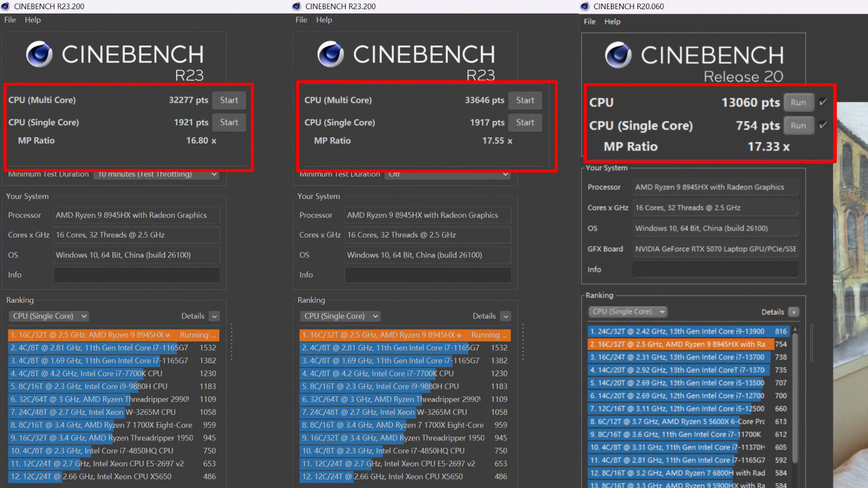Click the panel grip dots beside left ranking list
868x488 pixels.
click(232, 342)
